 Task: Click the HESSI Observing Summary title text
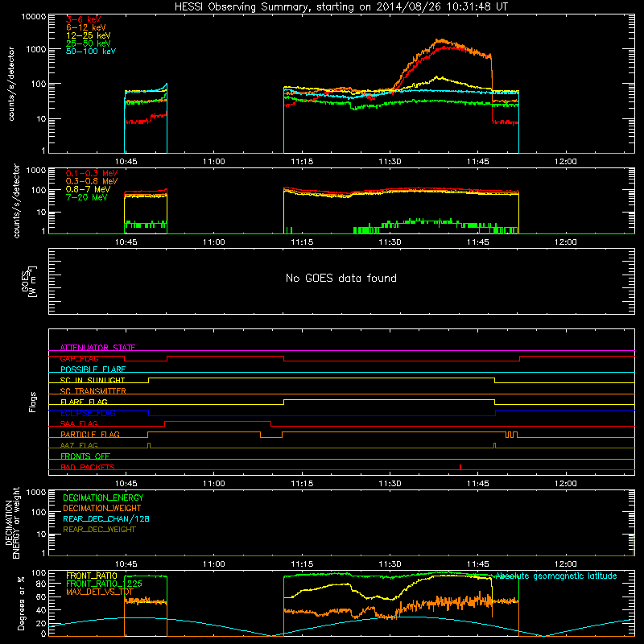pyautogui.click(x=341, y=6)
